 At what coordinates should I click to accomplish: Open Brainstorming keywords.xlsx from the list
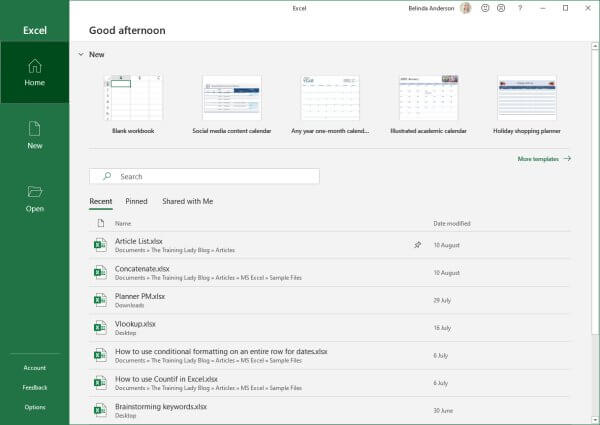click(x=329, y=410)
